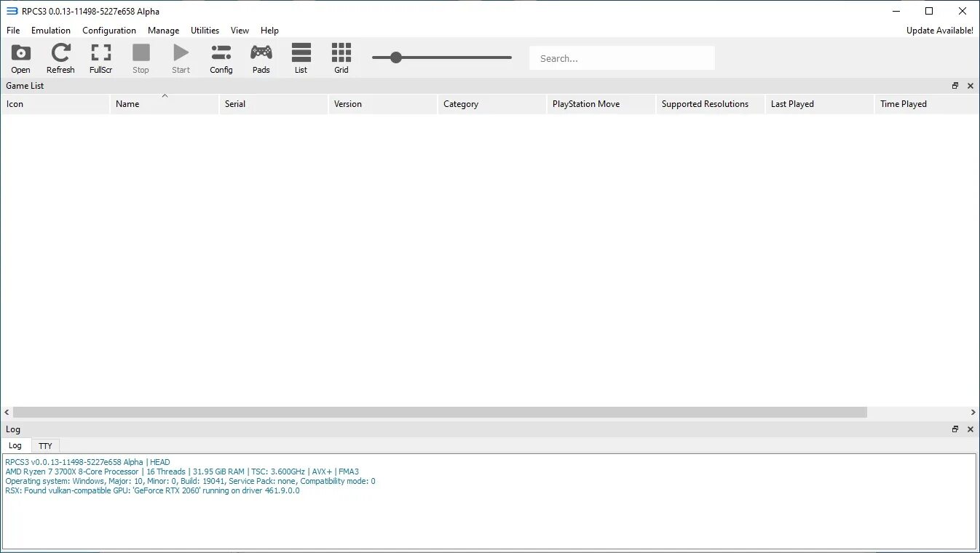Screen dimensions: 980x553
Task: Refresh the game list
Action: [x=60, y=58]
